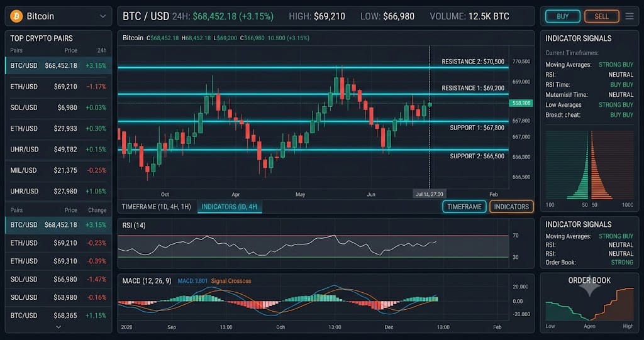Open the Bitcoin asset selector dropdown chevron

(x=103, y=16)
